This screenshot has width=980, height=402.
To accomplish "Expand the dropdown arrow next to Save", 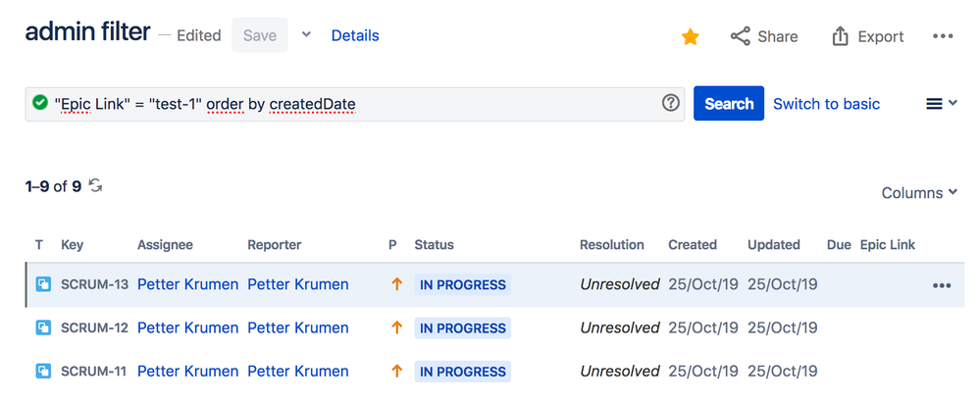I will (x=306, y=35).
